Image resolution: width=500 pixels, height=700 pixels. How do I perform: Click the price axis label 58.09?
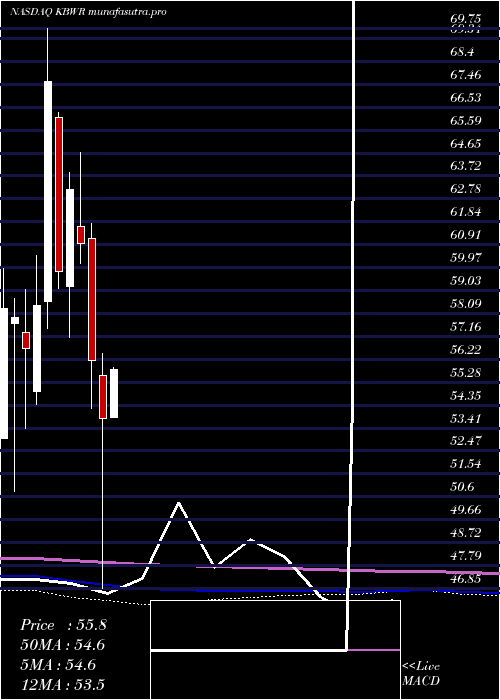coord(466,304)
